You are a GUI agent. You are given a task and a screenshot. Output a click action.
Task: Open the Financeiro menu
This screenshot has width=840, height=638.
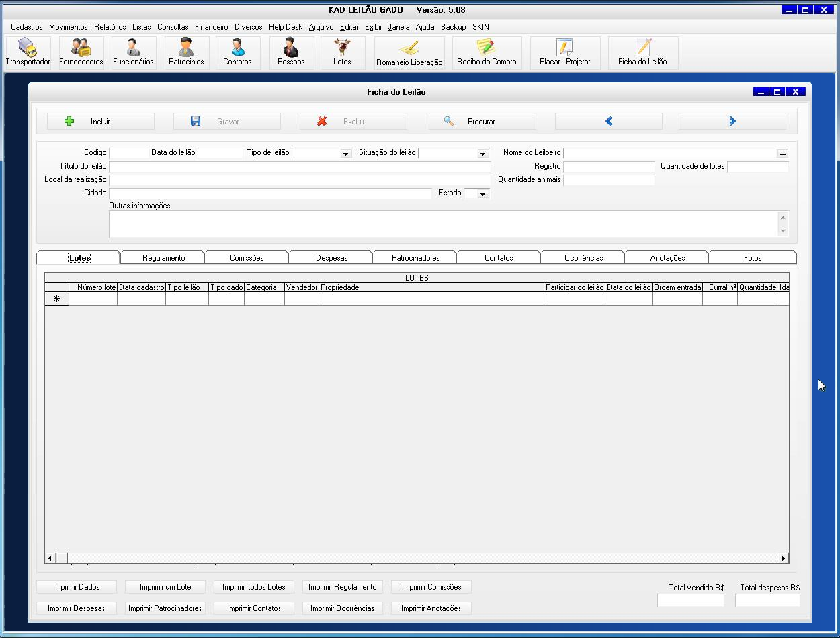click(x=212, y=27)
